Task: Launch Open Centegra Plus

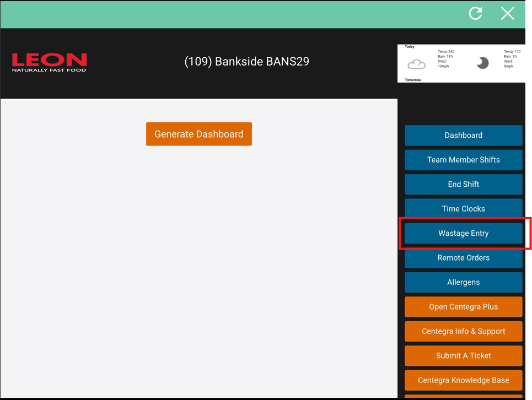Action: [x=463, y=307]
